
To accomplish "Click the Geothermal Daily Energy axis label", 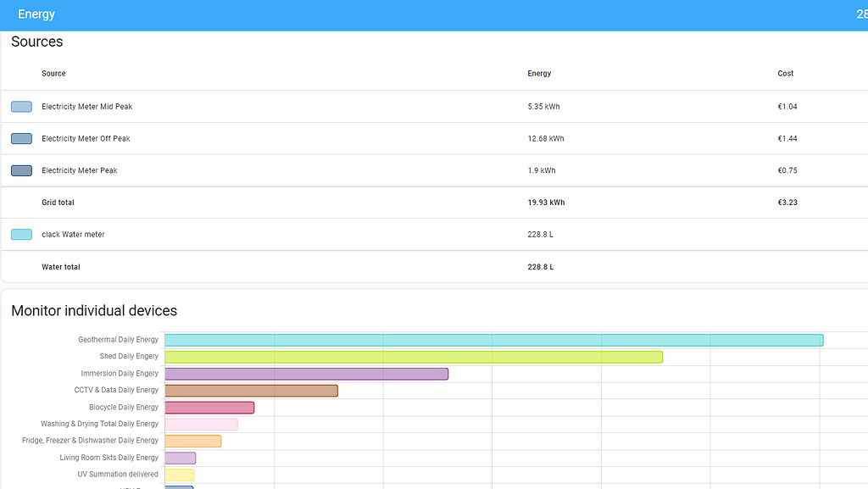I will [118, 340].
